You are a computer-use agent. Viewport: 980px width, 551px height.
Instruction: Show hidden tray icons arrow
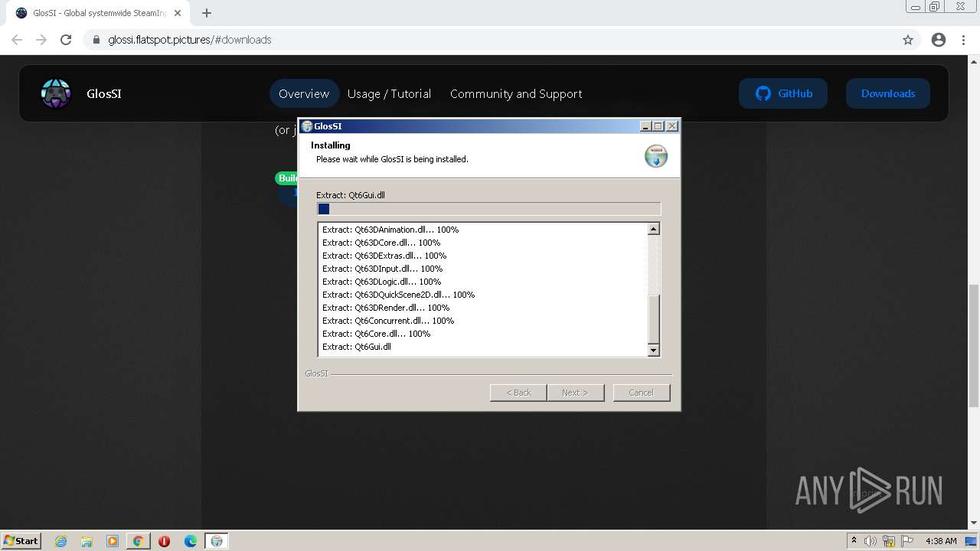(x=854, y=541)
